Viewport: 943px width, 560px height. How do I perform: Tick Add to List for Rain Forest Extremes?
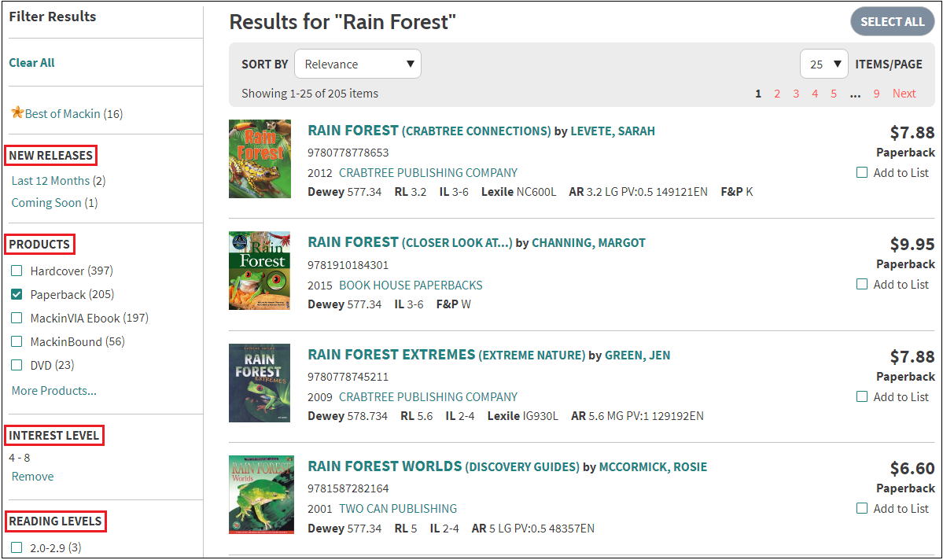click(862, 397)
